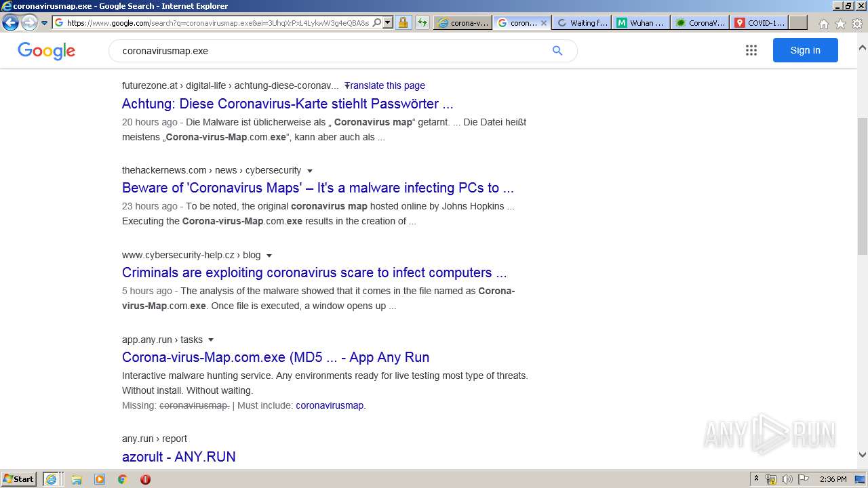Image resolution: width=868 pixels, height=488 pixels.
Task: Switch to the Waiting f... tab
Action: 582,22
